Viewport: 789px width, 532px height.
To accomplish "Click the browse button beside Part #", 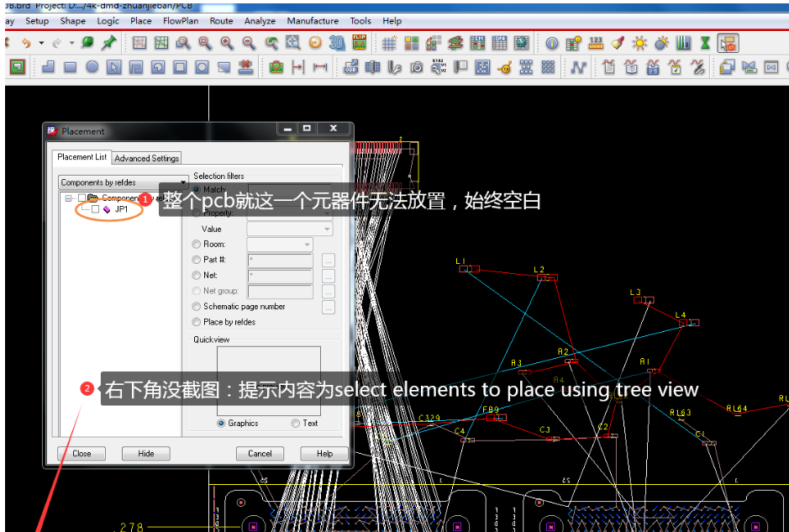I will [x=328, y=261].
